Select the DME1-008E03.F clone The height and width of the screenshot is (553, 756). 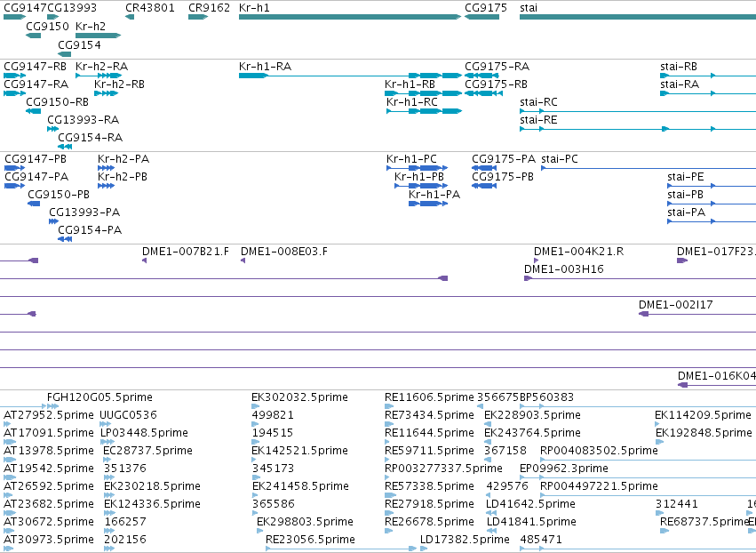pyautogui.click(x=243, y=260)
